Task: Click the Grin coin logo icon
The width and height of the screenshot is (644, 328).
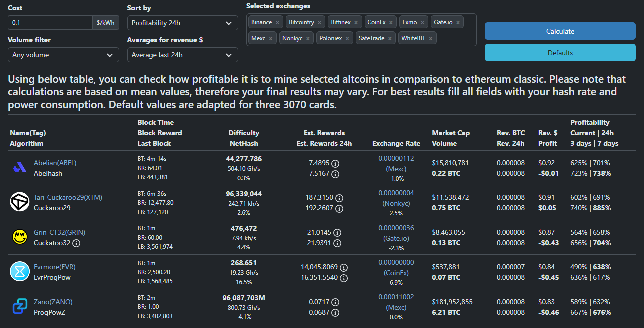Action: [x=20, y=237]
